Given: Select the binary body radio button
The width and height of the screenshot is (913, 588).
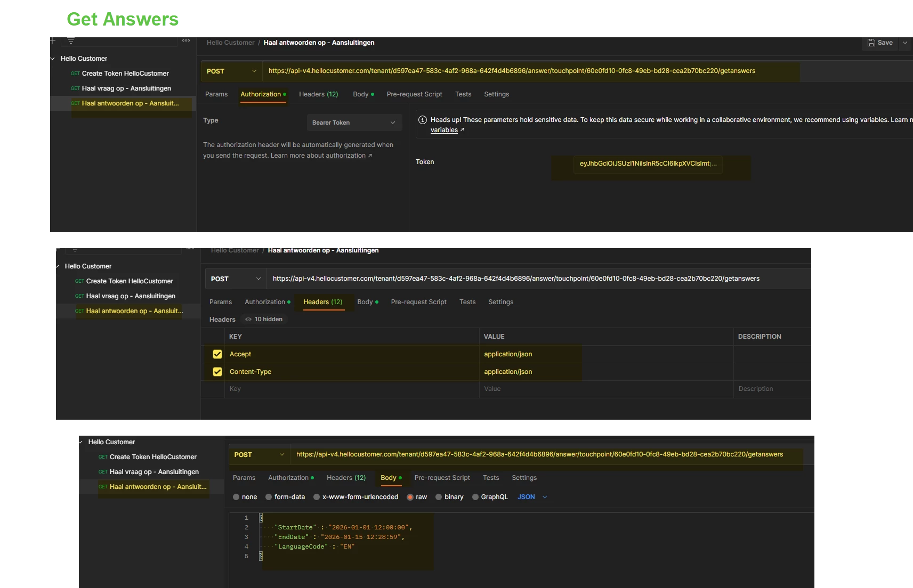Looking at the screenshot, I should pos(439,497).
